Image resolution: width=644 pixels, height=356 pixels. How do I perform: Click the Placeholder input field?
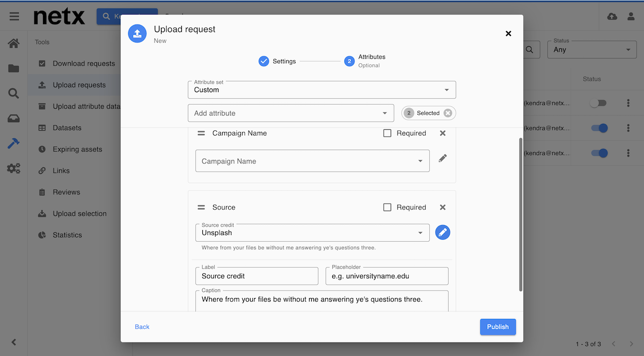(387, 276)
